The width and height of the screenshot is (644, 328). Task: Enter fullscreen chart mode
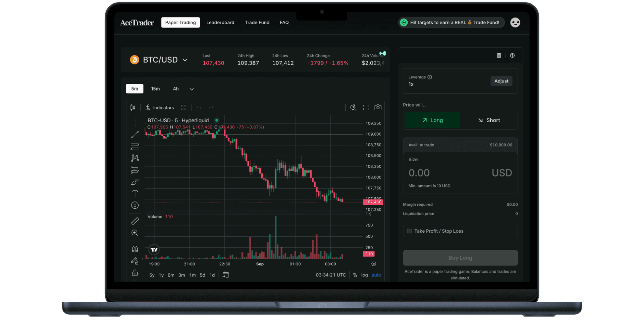pos(365,107)
